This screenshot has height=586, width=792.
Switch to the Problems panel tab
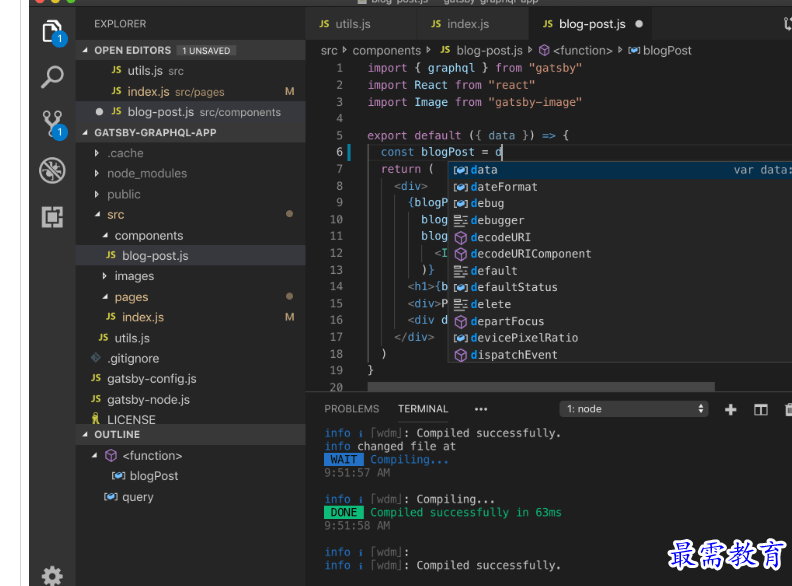click(352, 409)
